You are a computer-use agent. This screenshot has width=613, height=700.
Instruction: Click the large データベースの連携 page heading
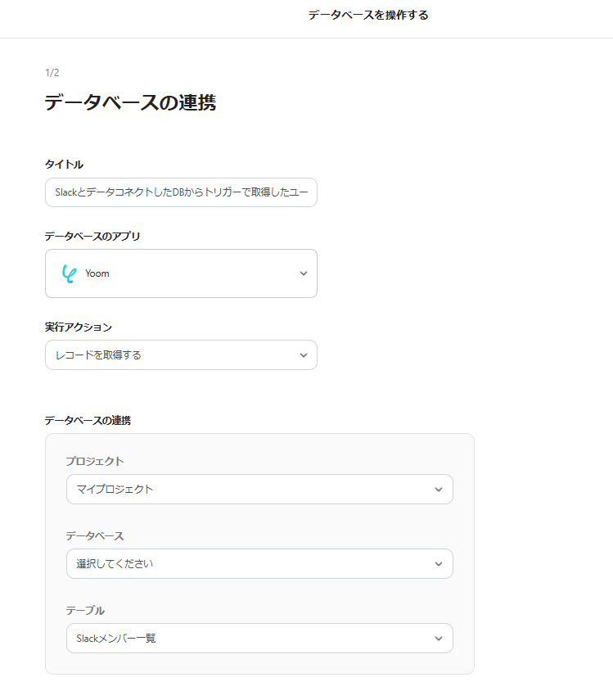(x=130, y=103)
